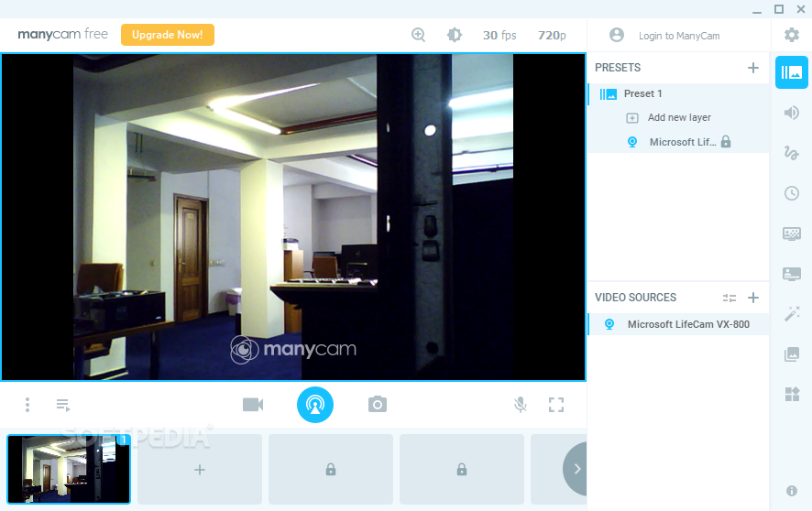
Task: Open the Lower third sidebar tab
Action: pos(791,274)
